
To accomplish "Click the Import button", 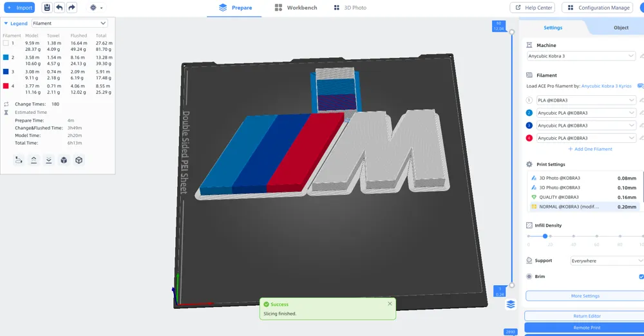I will 19,7.
